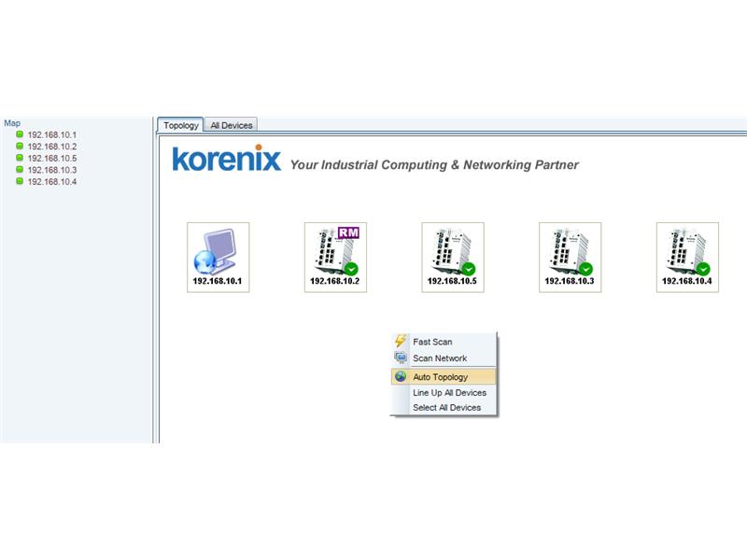Screen dimensions: 747x560
Task: Click green status icon beside 192.168.10.3 in tree
Action: tap(20, 169)
